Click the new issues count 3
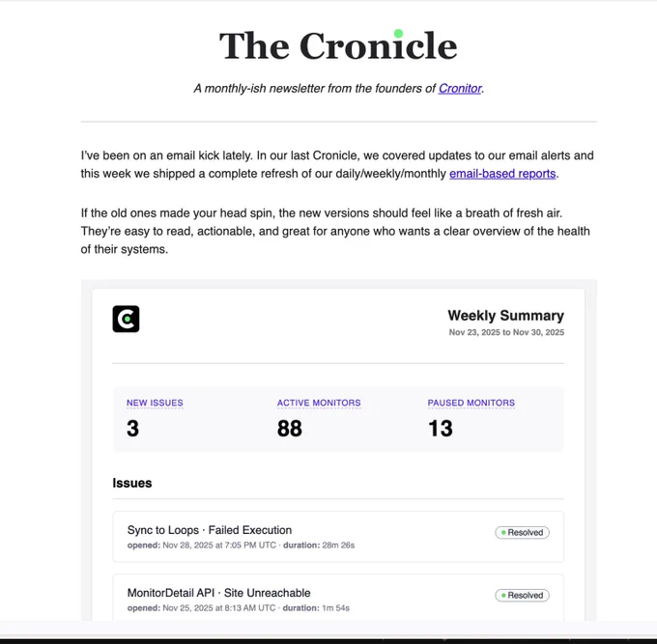657x644 pixels. [x=132, y=429]
